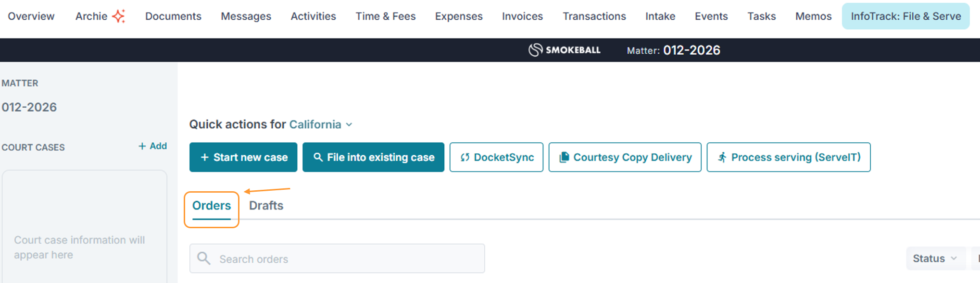
Task: Click the Process serving runner icon
Action: (722, 157)
